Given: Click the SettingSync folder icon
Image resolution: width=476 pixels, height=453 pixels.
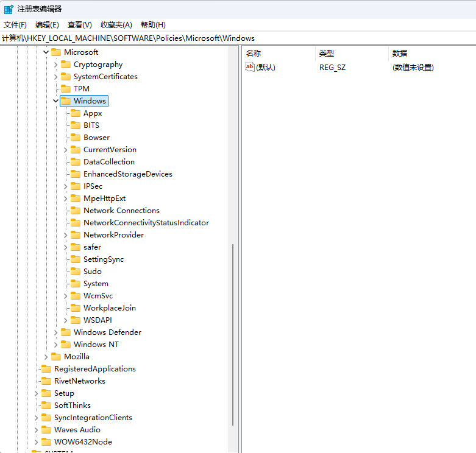Looking at the screenshot, I should 76,259.
